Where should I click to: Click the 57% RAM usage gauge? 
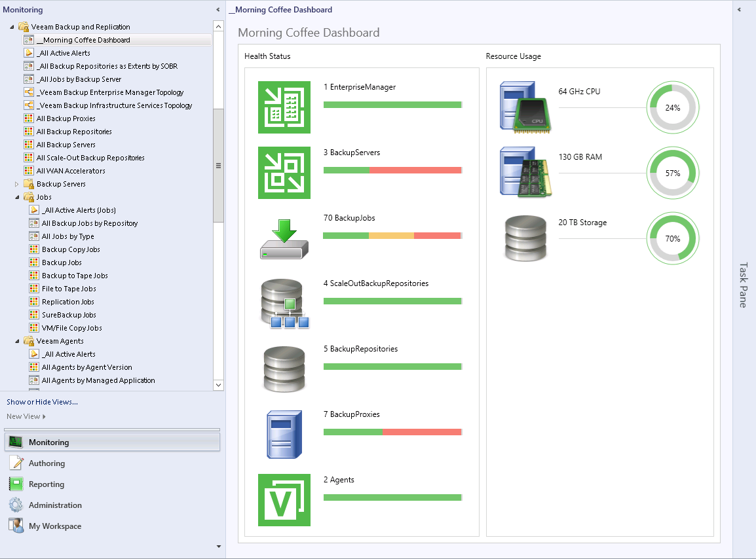pyautogui.click(x=673, y=173)
